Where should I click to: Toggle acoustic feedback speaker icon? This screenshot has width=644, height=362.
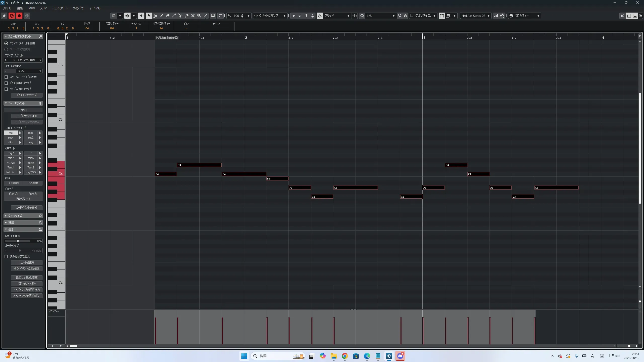click(x=141, y=16)
